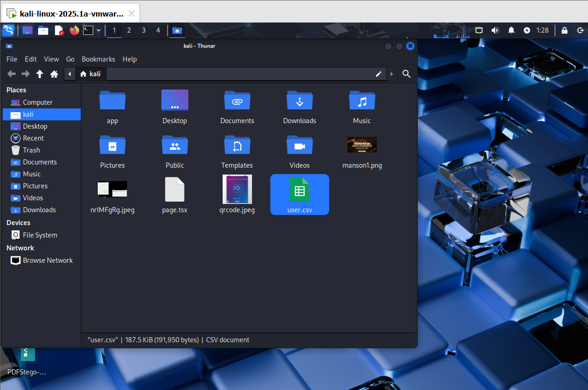Expand the terminal launcher dropdown arrow
588x390 pixels.
click(99, 30)
